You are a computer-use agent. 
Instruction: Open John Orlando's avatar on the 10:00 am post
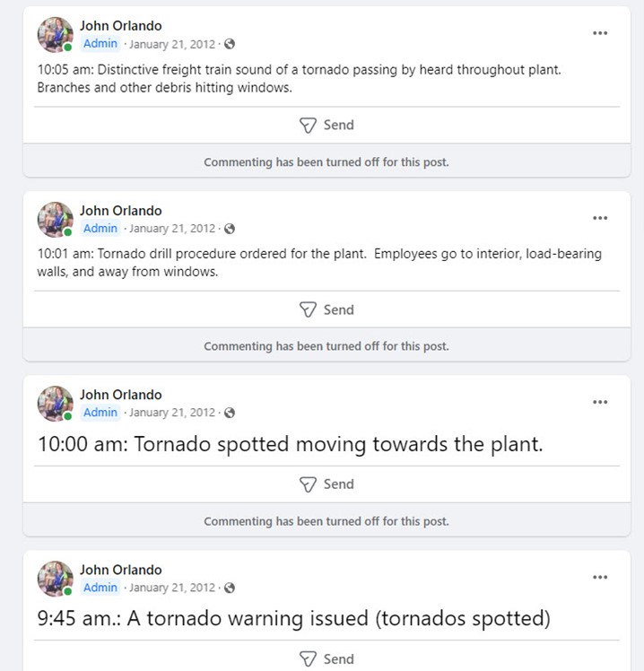56,404
